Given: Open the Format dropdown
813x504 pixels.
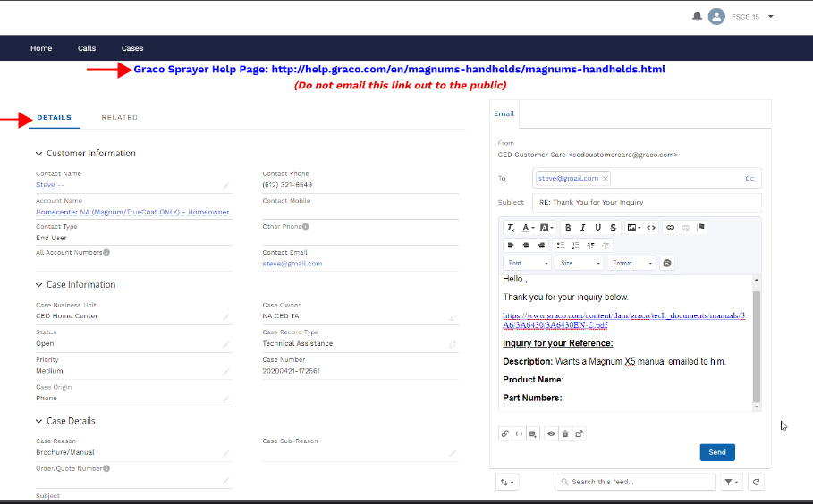Looking at the screenshot, I should 631,263.
